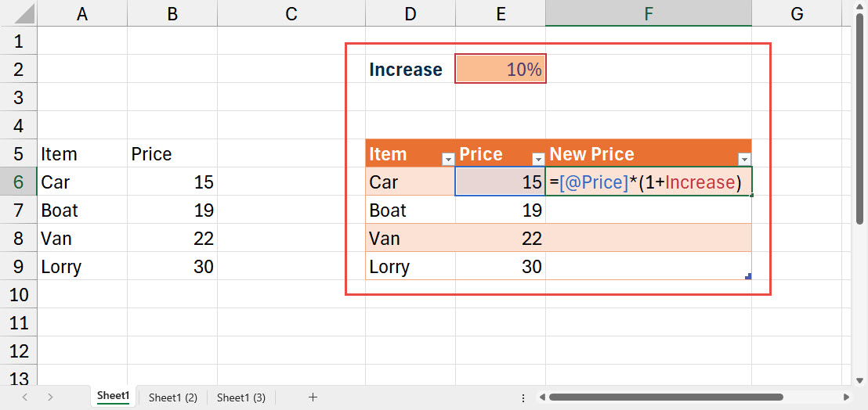Click the horizontal scrollbar left arrow
This screenshot has width=868, height=410.
coord(541,397)
